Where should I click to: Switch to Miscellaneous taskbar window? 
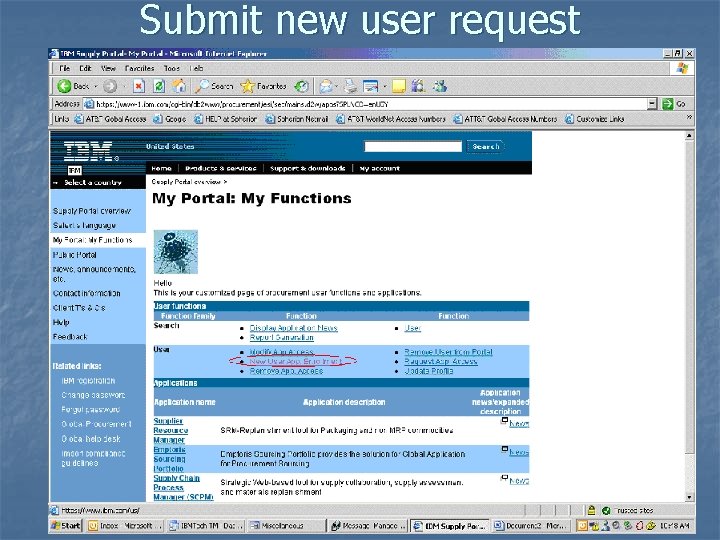286,526
